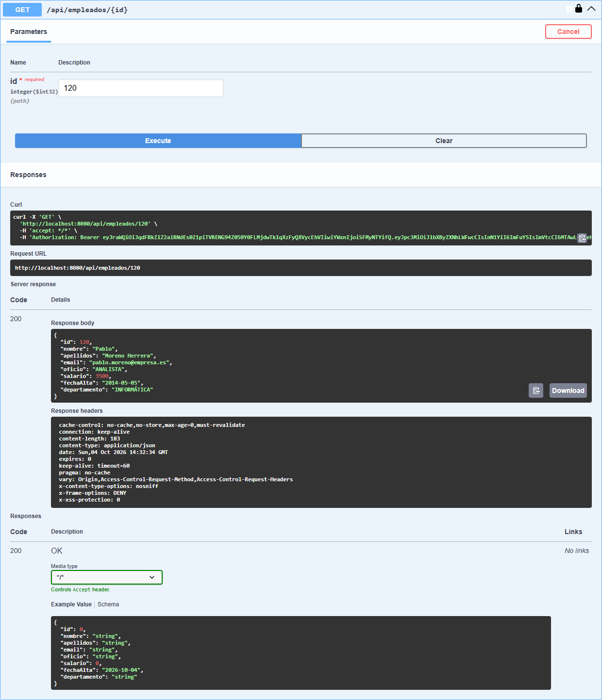Click the salario 3500 value
This screenshot has height=700, width=602.
point(102,376)
